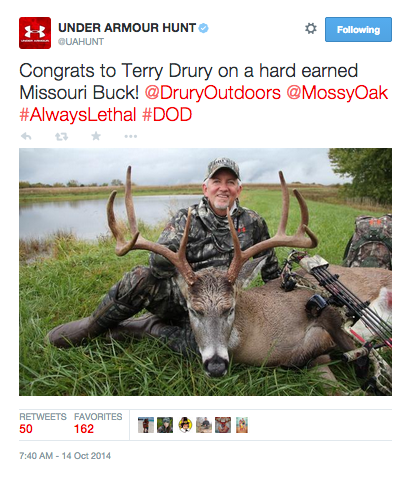This screenshot has width=403, height=481.
Task: Open the gear settings menu
Action: pyautogui.click(x=311, y=28)
